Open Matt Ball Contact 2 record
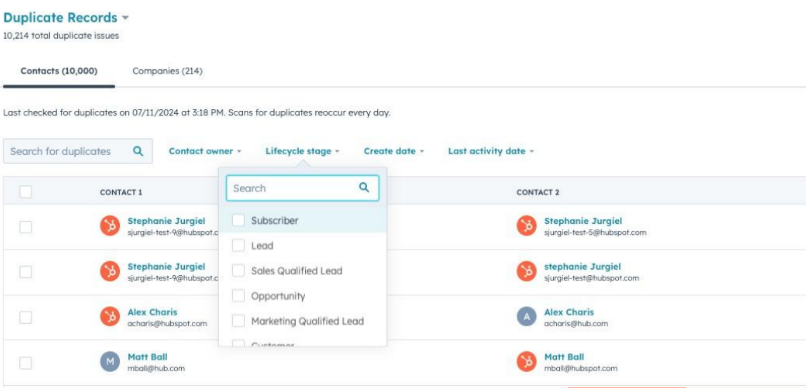 564,357
